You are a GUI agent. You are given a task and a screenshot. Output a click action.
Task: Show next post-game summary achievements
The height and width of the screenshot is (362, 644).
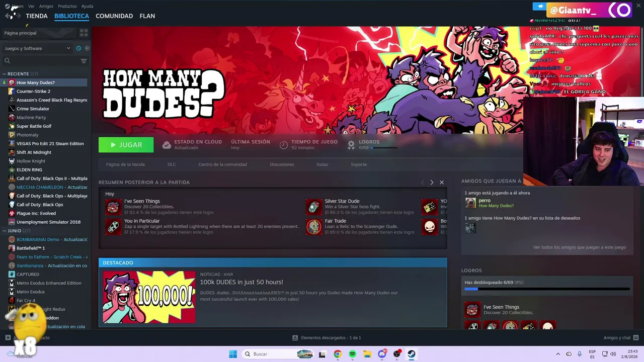pos(432,182)
